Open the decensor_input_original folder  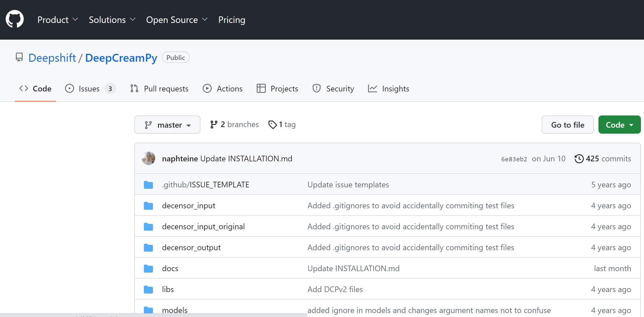203,227
